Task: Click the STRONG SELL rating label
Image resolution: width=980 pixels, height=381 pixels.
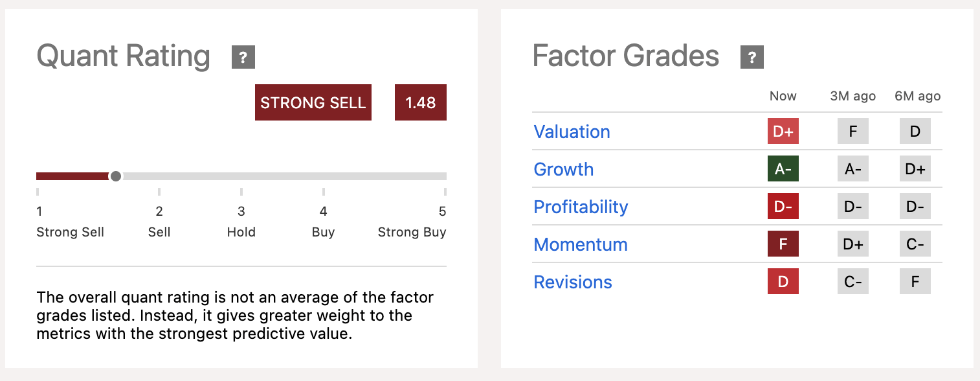Action: click(x=313, y=102)
